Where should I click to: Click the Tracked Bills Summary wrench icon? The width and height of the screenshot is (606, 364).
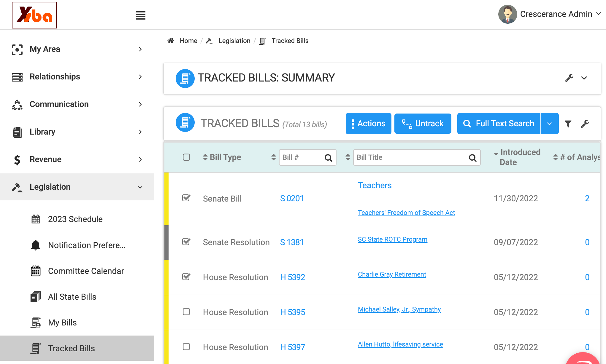tap(569, 78)
